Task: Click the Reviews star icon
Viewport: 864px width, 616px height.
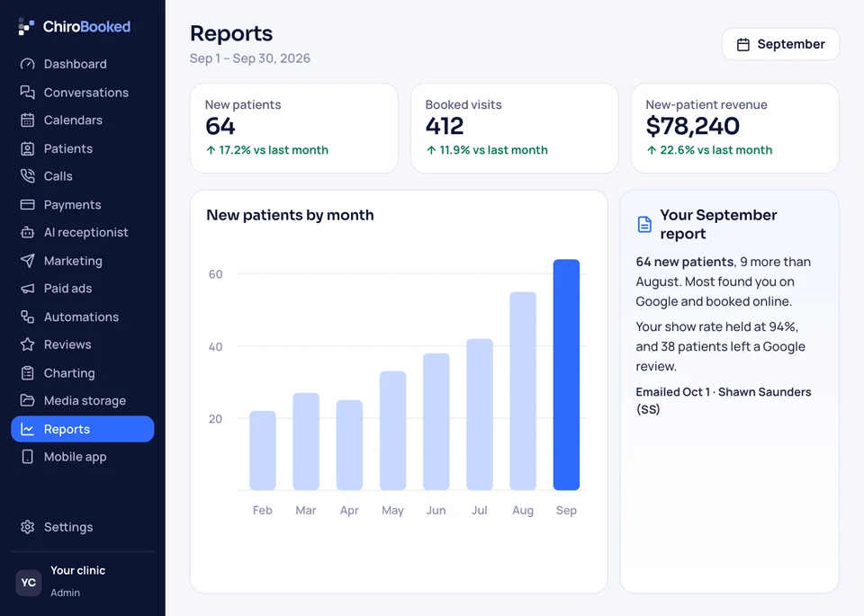Action: point(28,344)
